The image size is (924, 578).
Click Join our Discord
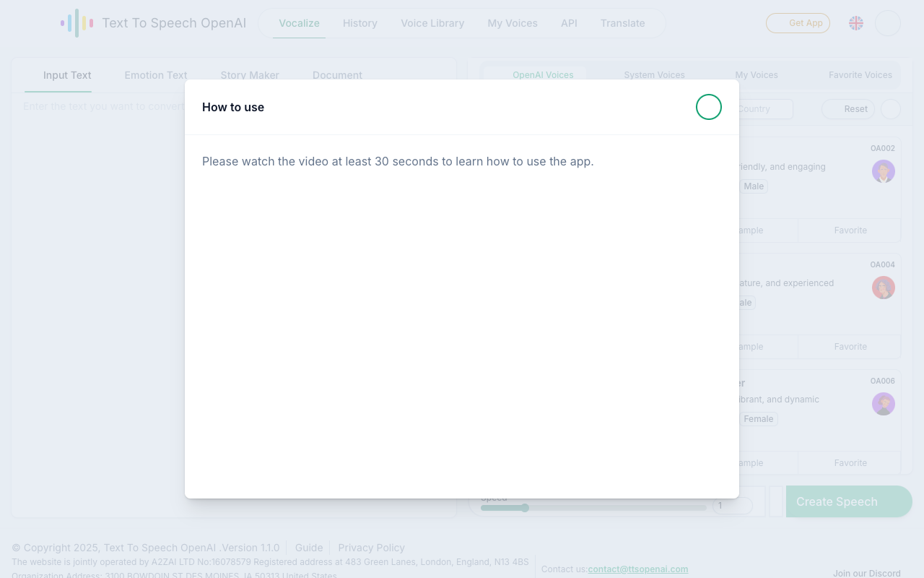867,574
